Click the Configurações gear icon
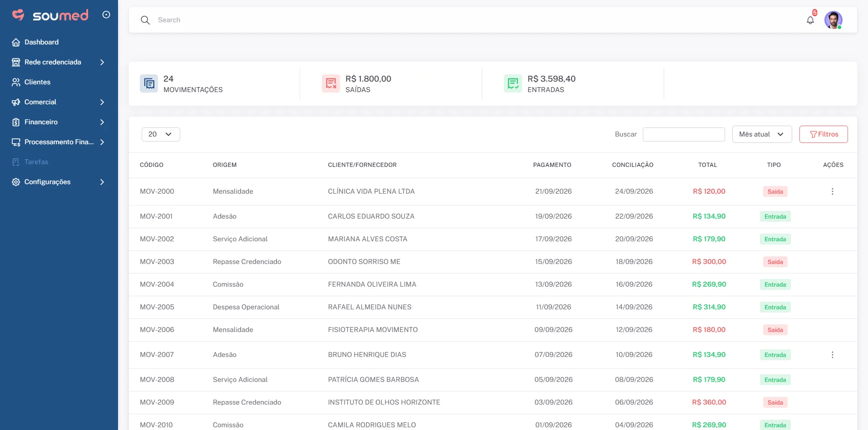The width and height of the screenshot is (868, 430). [16, 182]
